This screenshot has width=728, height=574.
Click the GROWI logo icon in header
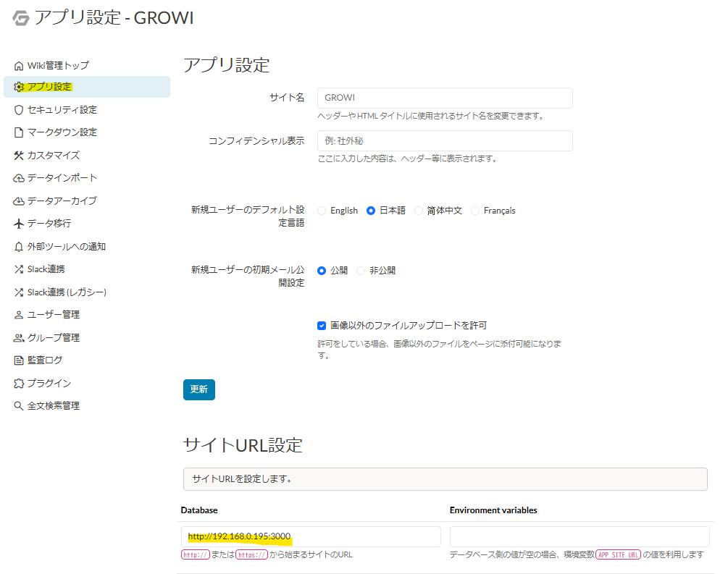20,18
